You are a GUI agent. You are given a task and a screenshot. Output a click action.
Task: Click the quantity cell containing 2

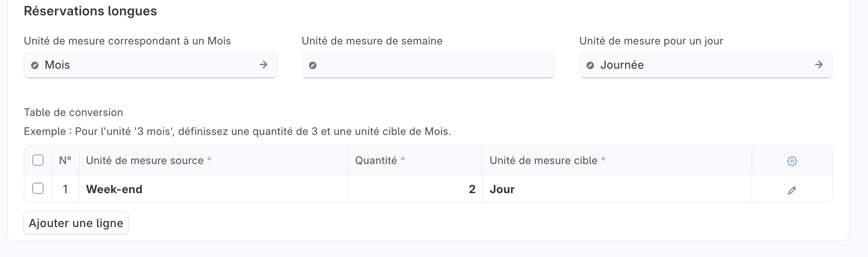(x=415, y=189)
